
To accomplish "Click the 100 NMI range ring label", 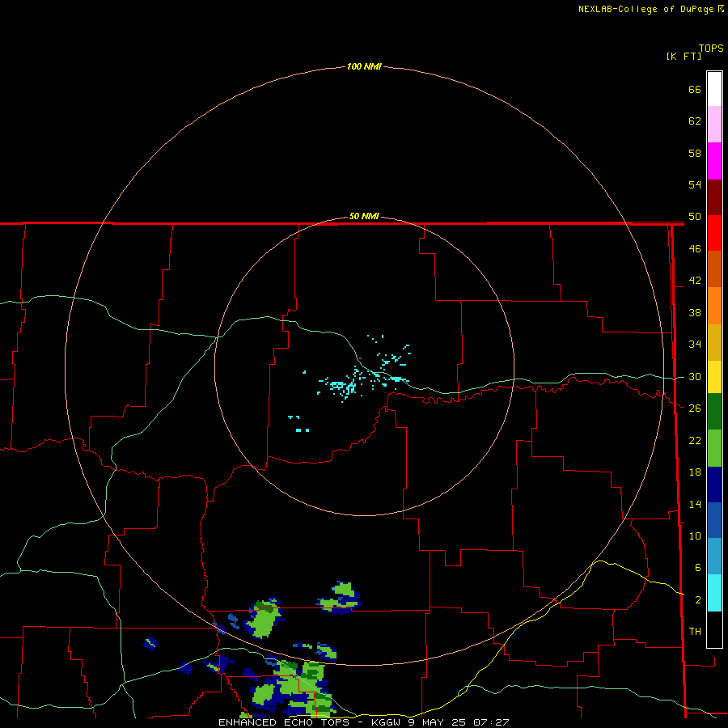I will 364,66.
